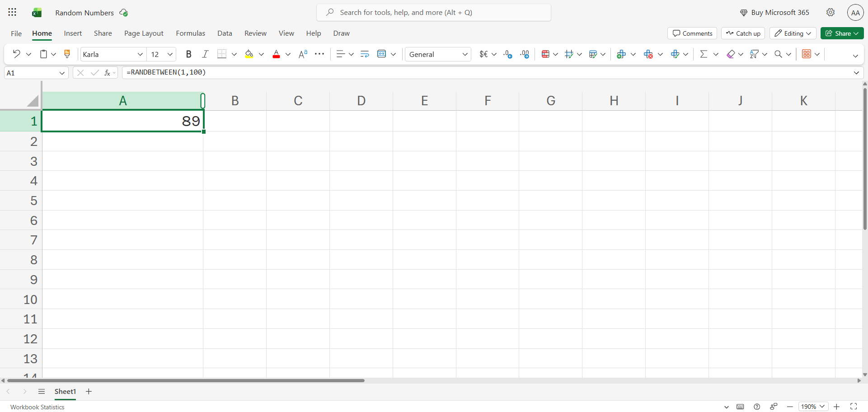Click the Delete cells icon

pyautogui.click(x=648, y=54)
